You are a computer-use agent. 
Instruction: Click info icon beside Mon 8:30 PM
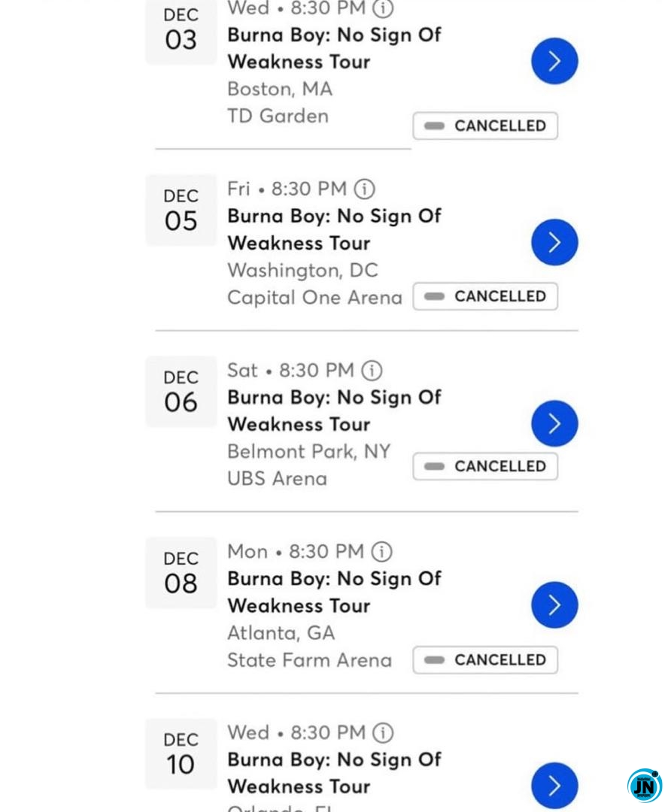coord(382,552)
